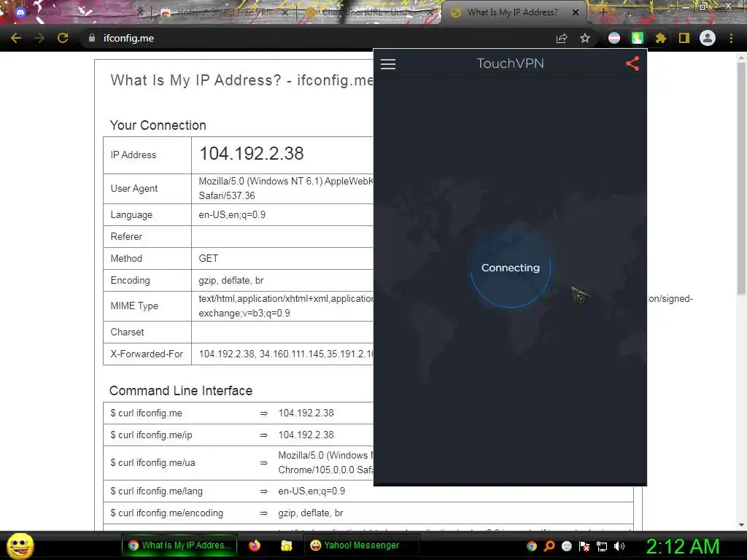The image size is (747, 560).
Task: Click the scrollbar down arrow
Action: pos(741,525)
